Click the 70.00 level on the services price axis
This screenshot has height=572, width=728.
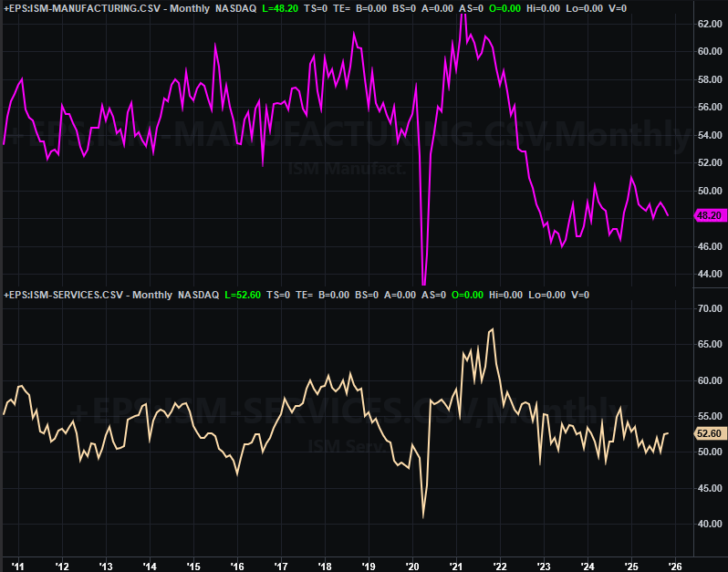coord(710,309)
